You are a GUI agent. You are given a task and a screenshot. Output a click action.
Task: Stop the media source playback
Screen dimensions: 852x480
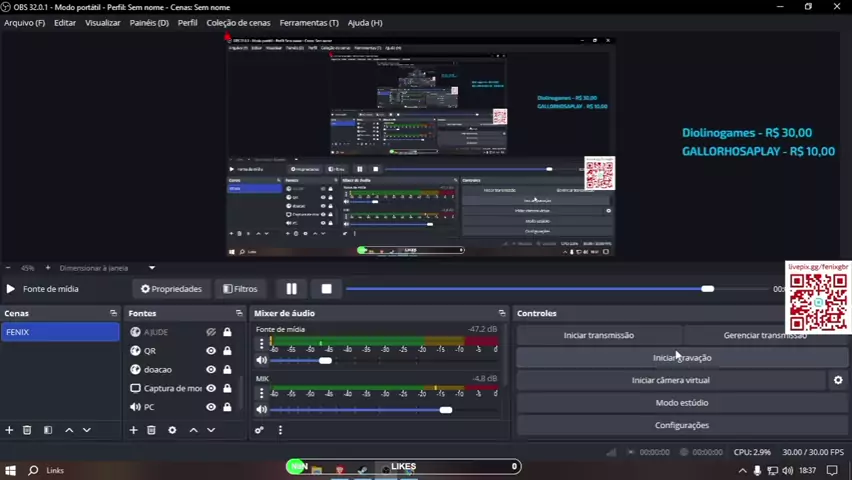coord(326,289)
